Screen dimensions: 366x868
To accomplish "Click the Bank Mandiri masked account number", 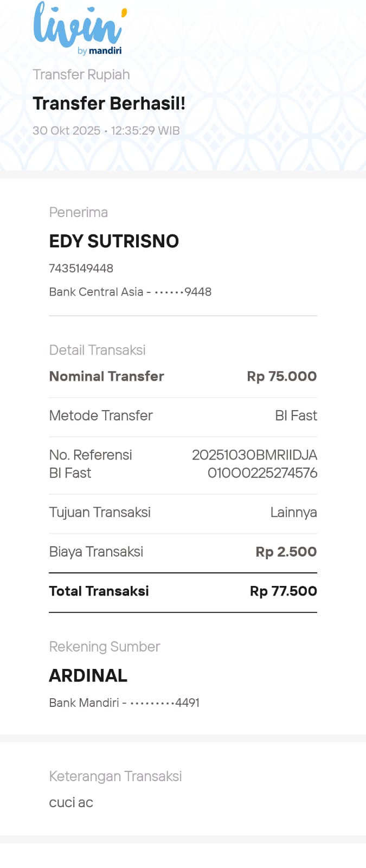I will (124, 703).
